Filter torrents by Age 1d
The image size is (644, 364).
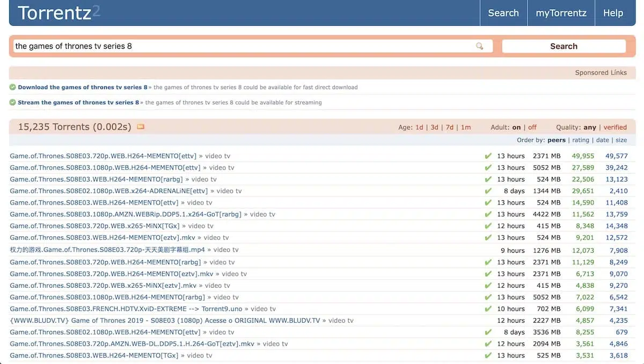[419, 127]
